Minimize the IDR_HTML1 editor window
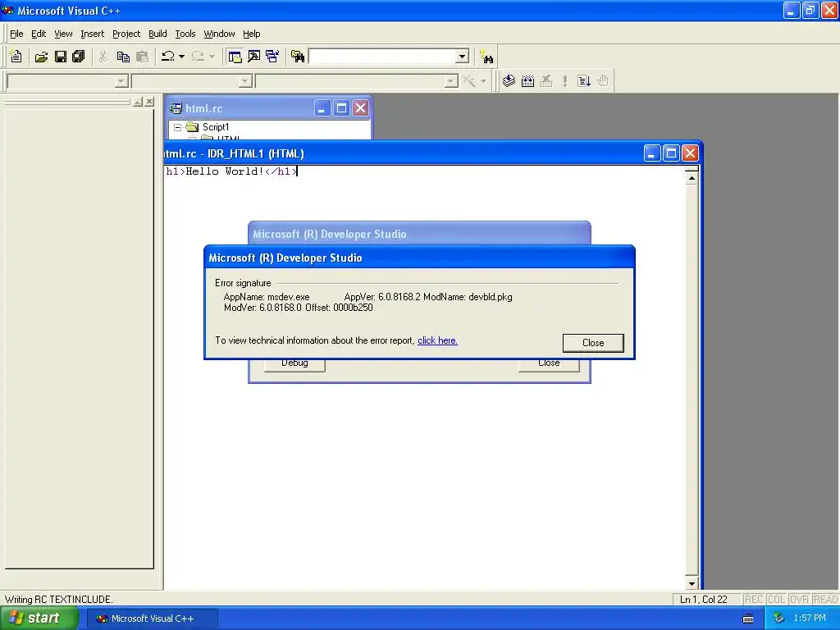Image resolution: width=840 pixels, height=630 pixels. pyautogui.click(x=652, y=153)
